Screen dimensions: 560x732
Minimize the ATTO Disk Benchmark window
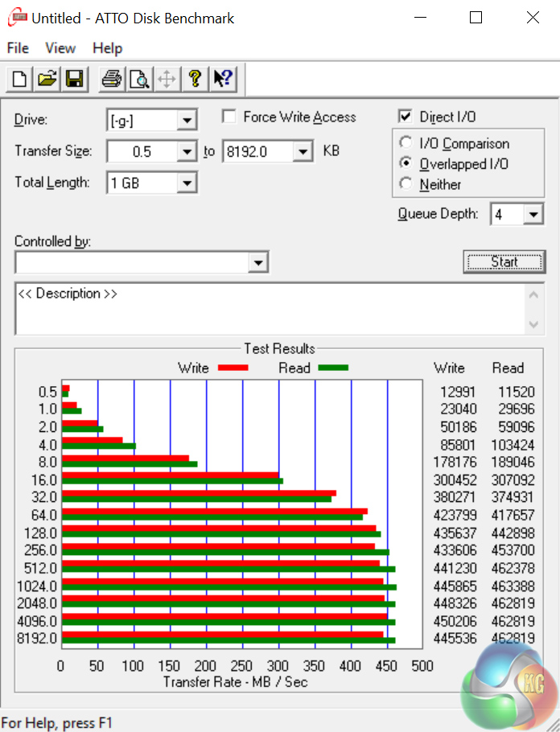420,18
